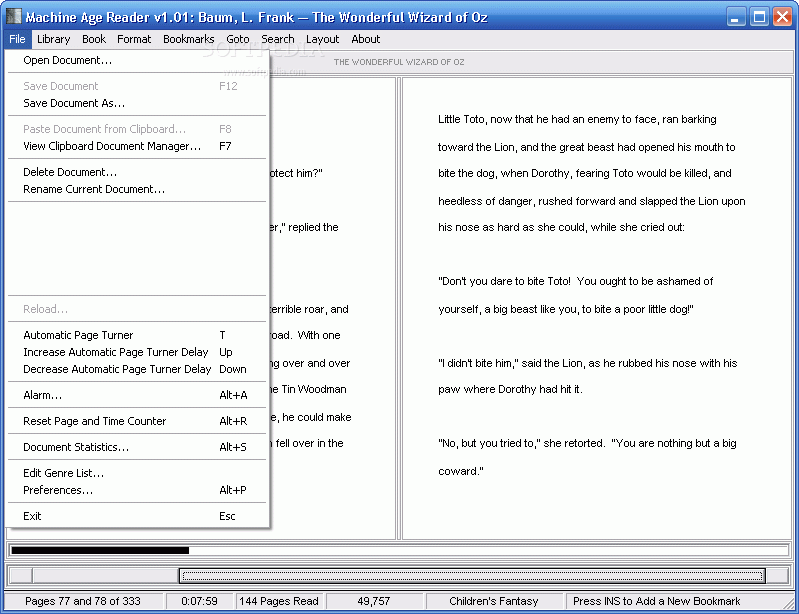Open the Bookmarks menu
This screenshot has width=799, height=614.
pyautogui.click(x=189, y=39)
